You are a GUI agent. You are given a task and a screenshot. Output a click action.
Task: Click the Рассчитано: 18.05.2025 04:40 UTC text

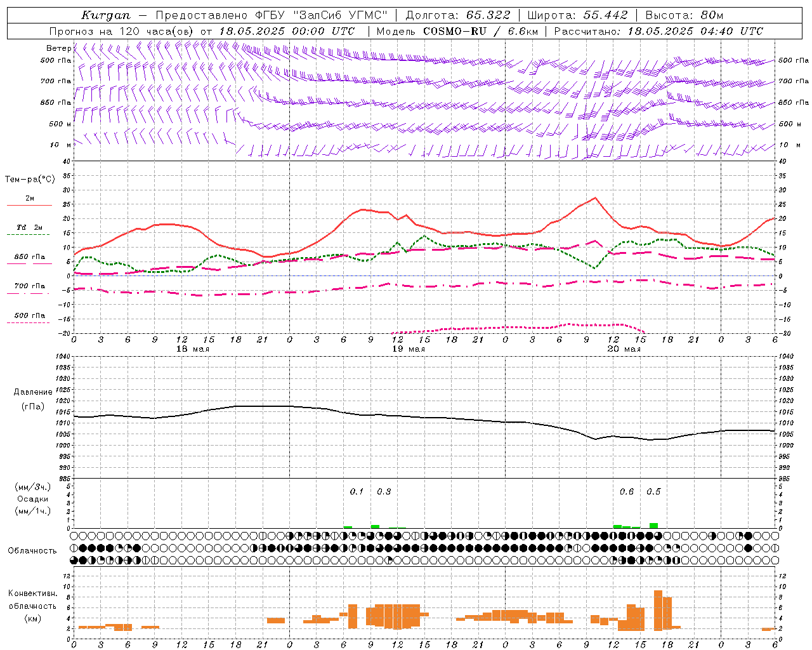pyautogui.click(x=658, y=31)
